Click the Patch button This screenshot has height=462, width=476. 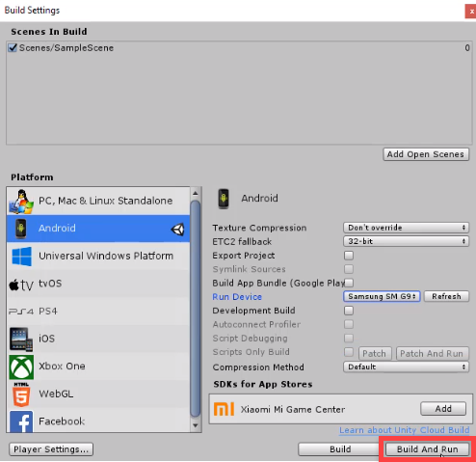[375, 354]
